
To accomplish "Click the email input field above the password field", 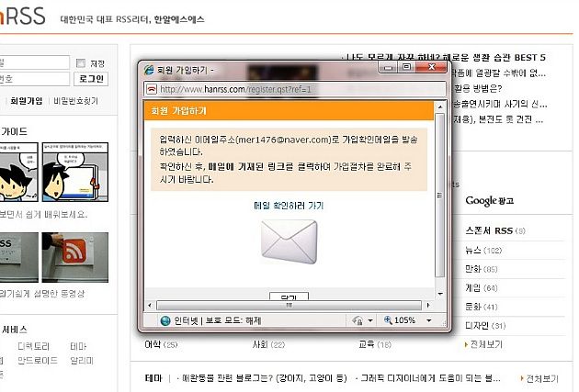I will 34,62.
